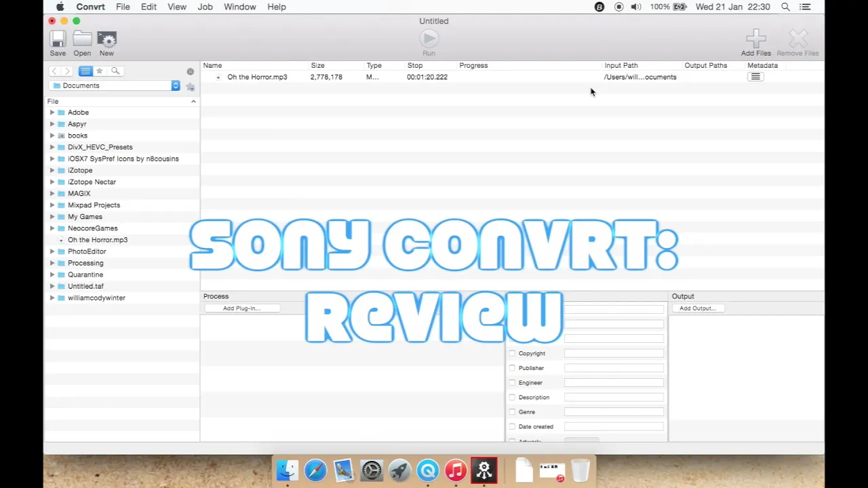Screen dimensions: 868x488
Task: Add current folder to favorites
Action: (x=191, y=86)
